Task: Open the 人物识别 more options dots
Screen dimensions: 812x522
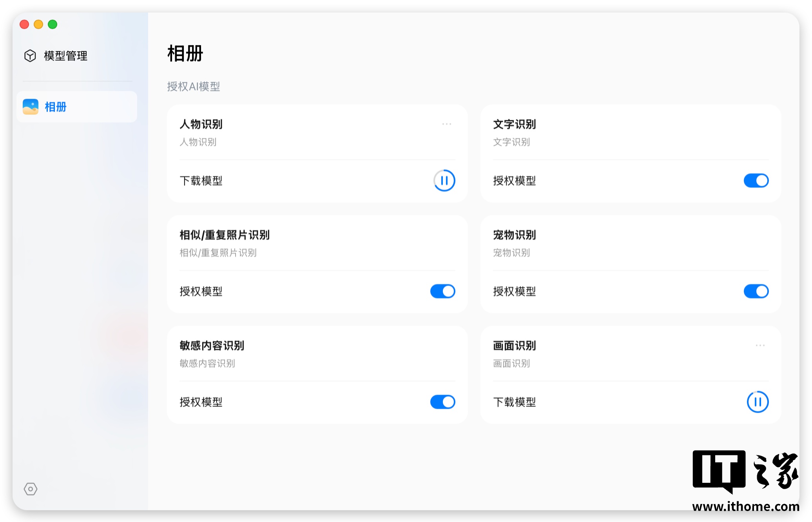Action: point(447,124)
